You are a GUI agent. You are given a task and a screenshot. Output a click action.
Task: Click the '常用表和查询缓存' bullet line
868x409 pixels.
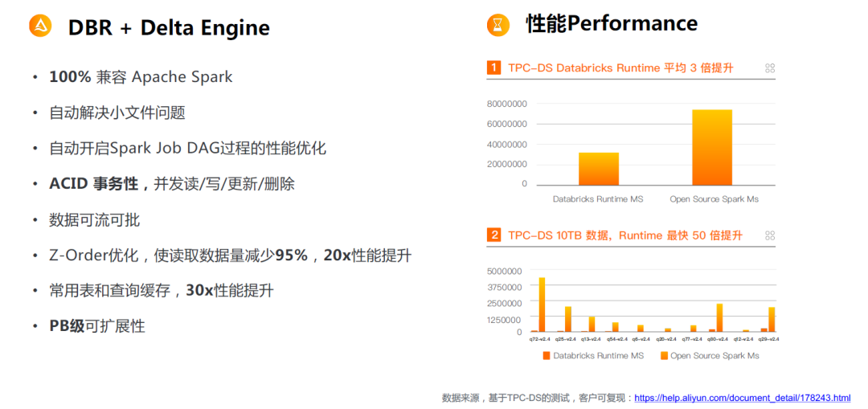coord(161,291)
